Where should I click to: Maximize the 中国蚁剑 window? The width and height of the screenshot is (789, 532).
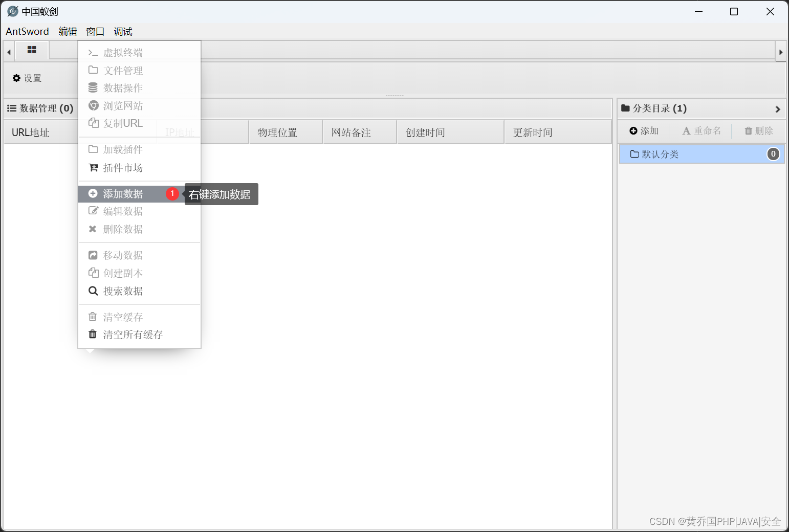click(734, 11)
